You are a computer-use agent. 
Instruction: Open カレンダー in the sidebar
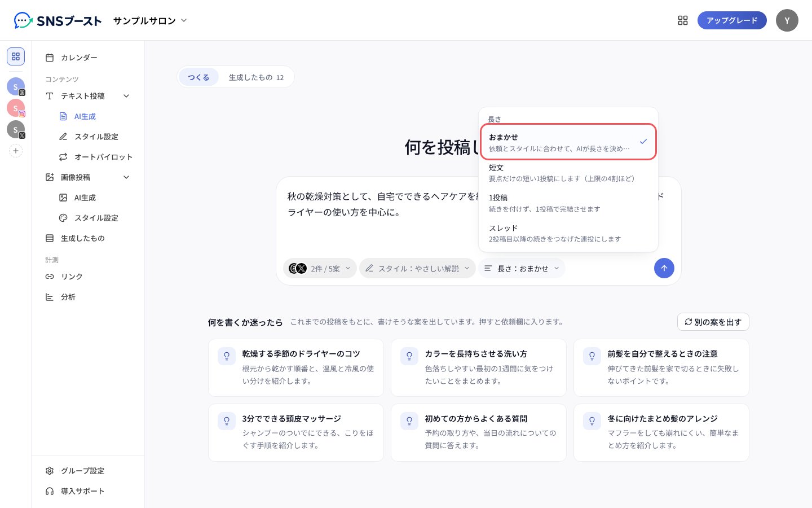[x=88, y=58]
